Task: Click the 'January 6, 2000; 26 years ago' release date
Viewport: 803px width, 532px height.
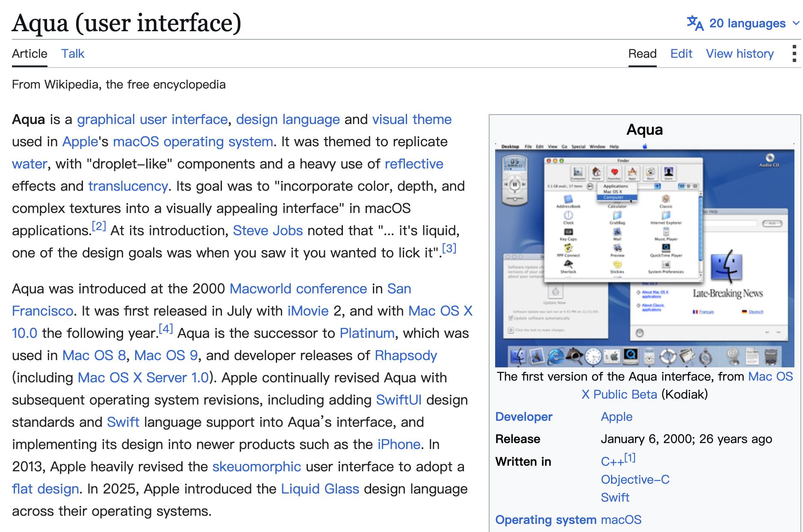Action: pos(686,439)
